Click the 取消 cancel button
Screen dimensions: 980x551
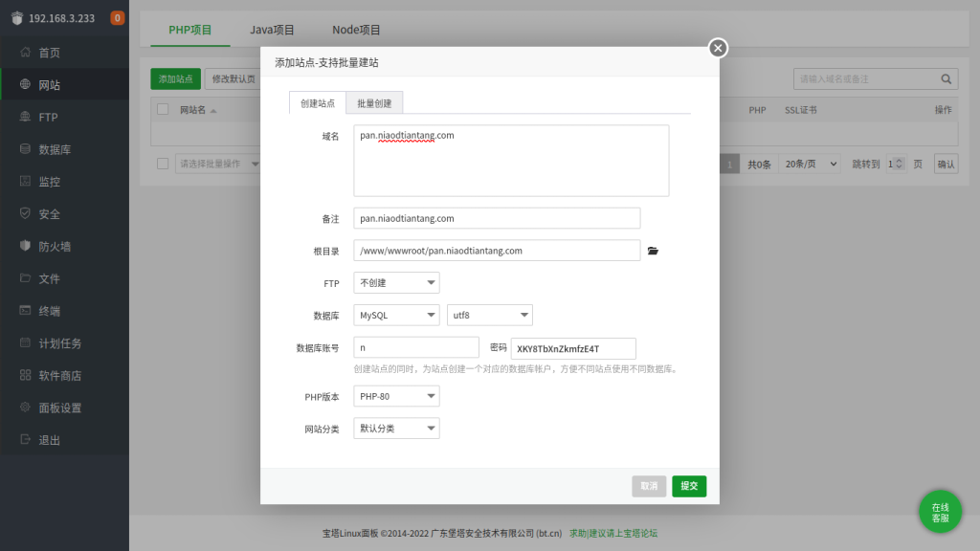pyautogui.click(x=649, y=486)
